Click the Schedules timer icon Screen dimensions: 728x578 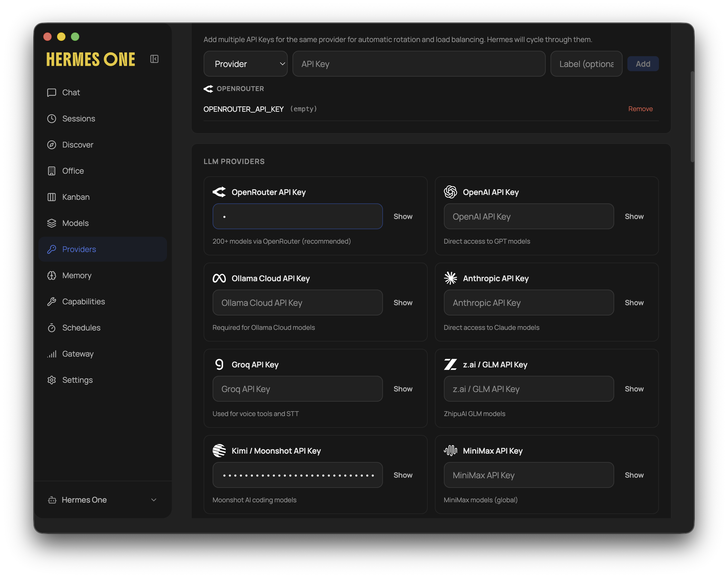click(x=52, y=328)
